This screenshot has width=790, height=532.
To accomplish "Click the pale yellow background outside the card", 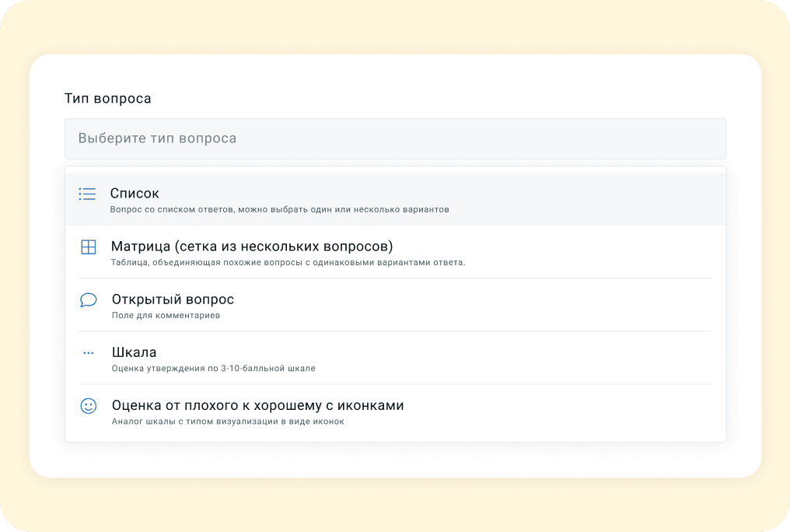I will click(395, 27).
